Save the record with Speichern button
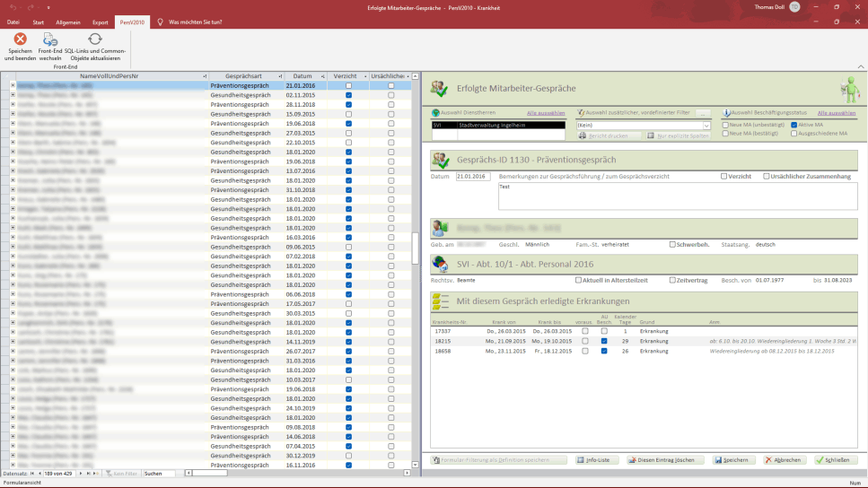Image resolution: width=868 pixels, height=488 pixels. [733, 459]
